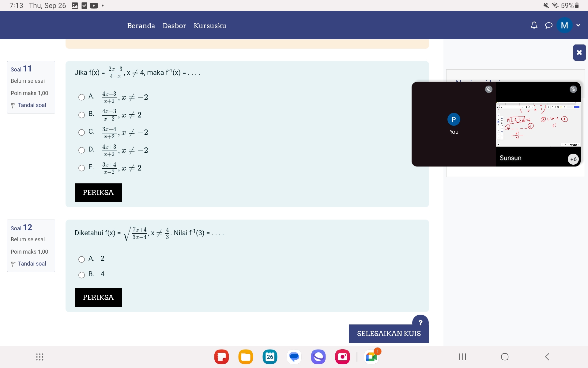588x368 pixels.
Task: Click the Kursusku navigation menu item
Action: point(210,26)
